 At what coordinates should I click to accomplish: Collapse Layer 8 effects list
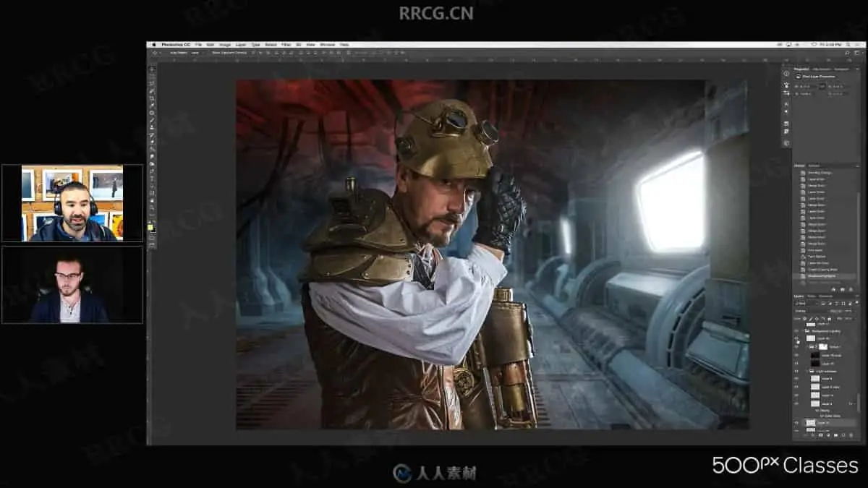(856, 403)
